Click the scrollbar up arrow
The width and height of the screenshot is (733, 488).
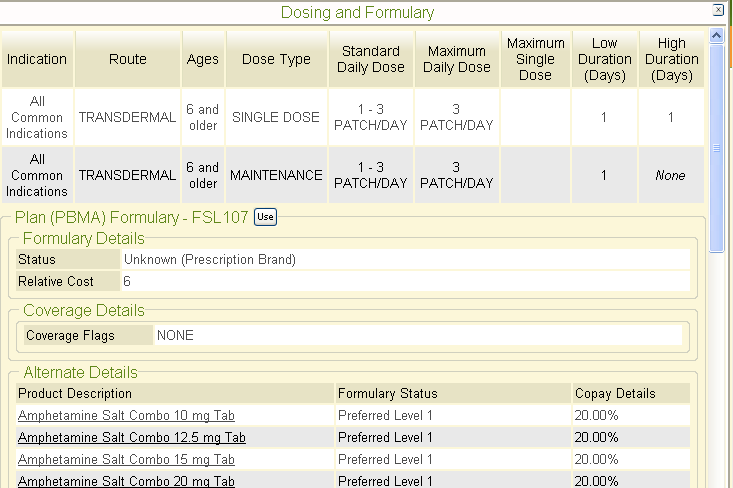tap(716, 36)
